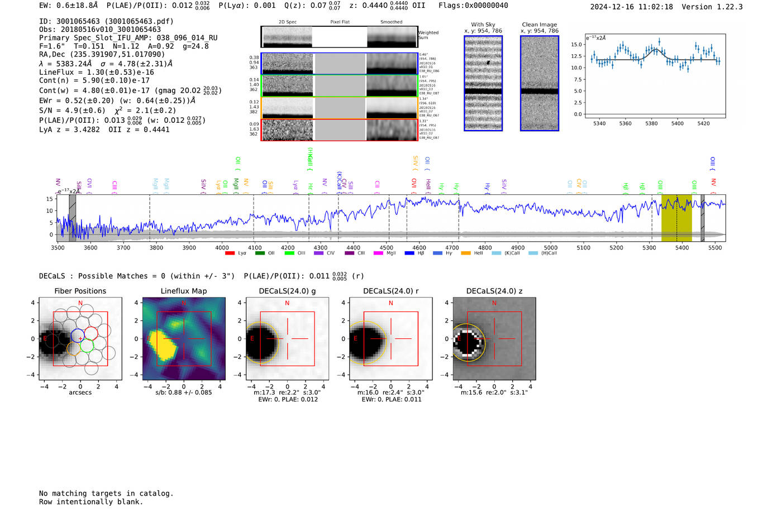782x532 pixels.
Task: Click the 'Flags:0x00000040' text
Action: 473,6
